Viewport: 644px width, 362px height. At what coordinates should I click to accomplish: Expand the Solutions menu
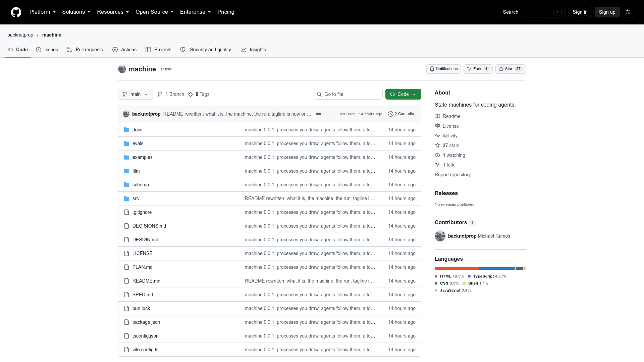(x=76, y=12)
